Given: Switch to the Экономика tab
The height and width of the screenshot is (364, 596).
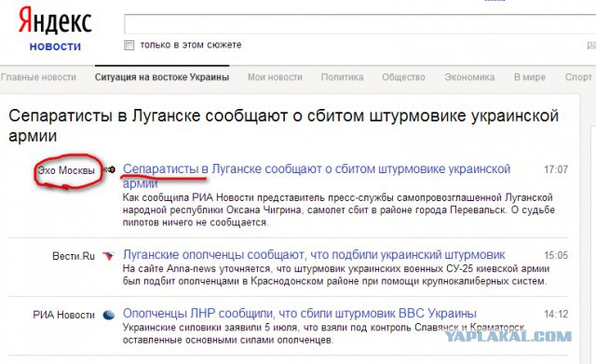Looking at the screenshot, I should coord(469,77).
